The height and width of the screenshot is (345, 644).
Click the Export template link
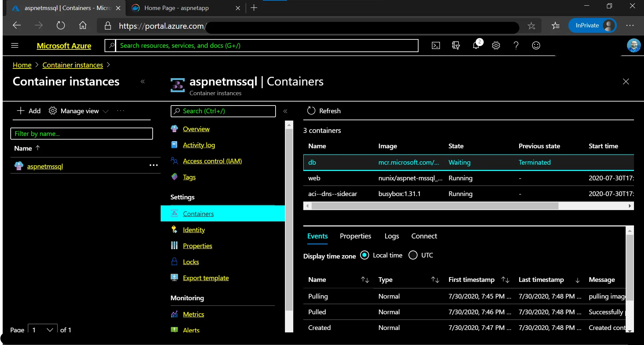click(206, 278)
